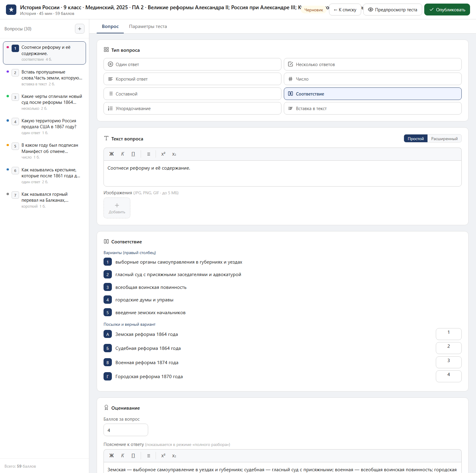This screenshot has height=473, width=476.
Task: Select the Короткий ответ question type
Action: coord(192,79)
